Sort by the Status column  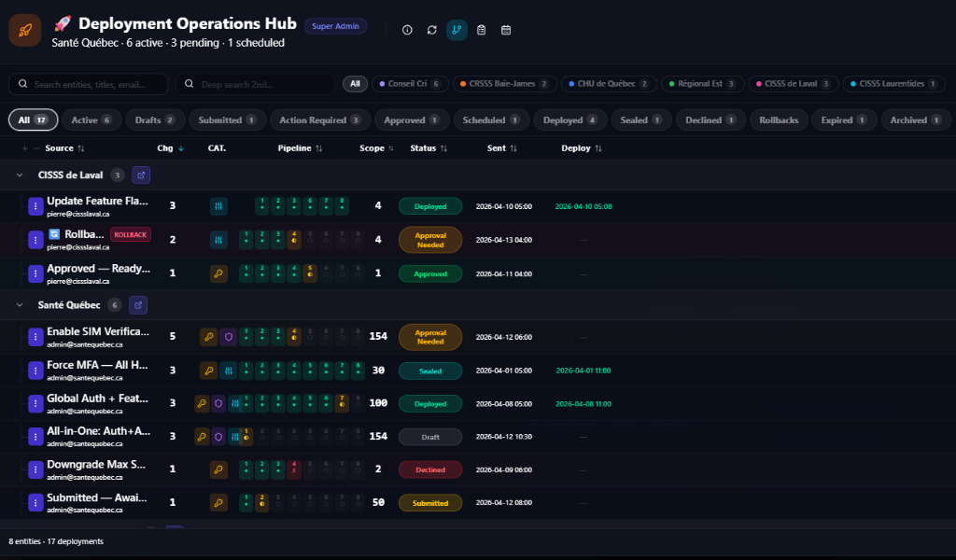point(429,148)
